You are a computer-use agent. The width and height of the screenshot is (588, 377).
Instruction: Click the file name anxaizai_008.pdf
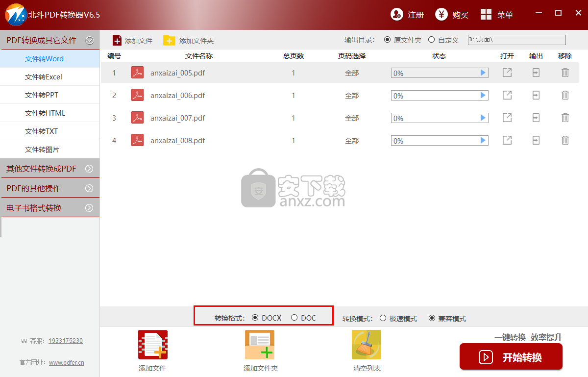click(x=177, y=141)
